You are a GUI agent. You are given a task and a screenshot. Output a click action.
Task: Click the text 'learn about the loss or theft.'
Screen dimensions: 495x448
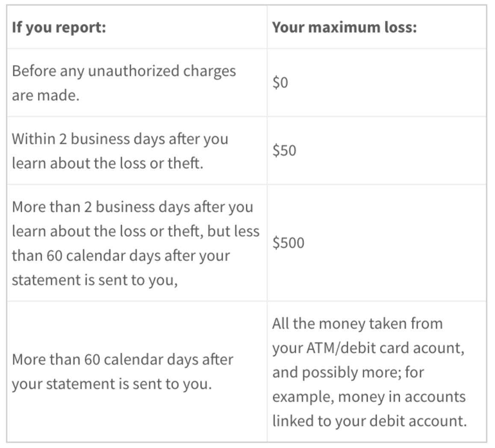[x=107, y=163]
